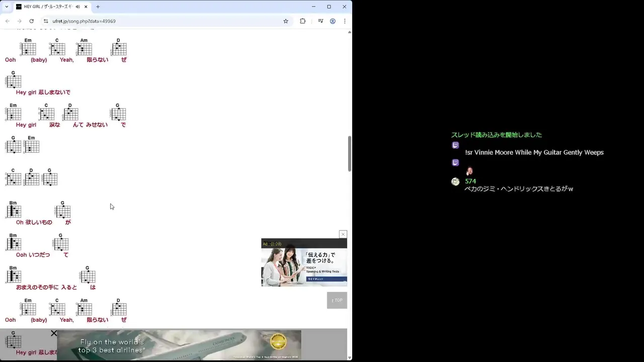644x362 pixels.
Task: Click the scrollbar up arrow
Action: 350,32
